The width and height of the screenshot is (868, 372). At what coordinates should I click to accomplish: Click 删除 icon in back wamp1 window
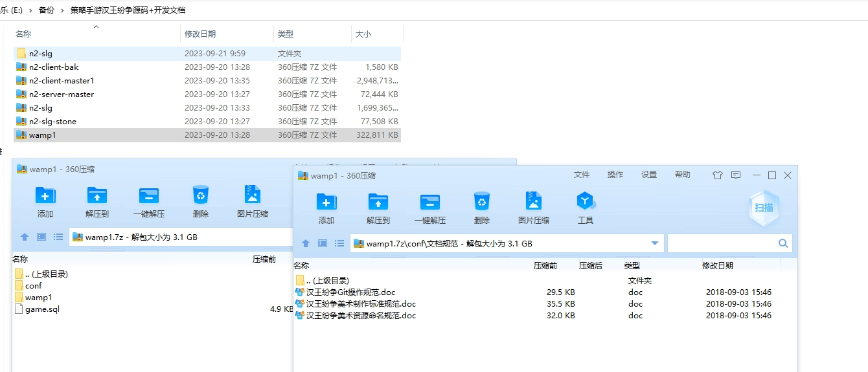[x=201, y=195]
